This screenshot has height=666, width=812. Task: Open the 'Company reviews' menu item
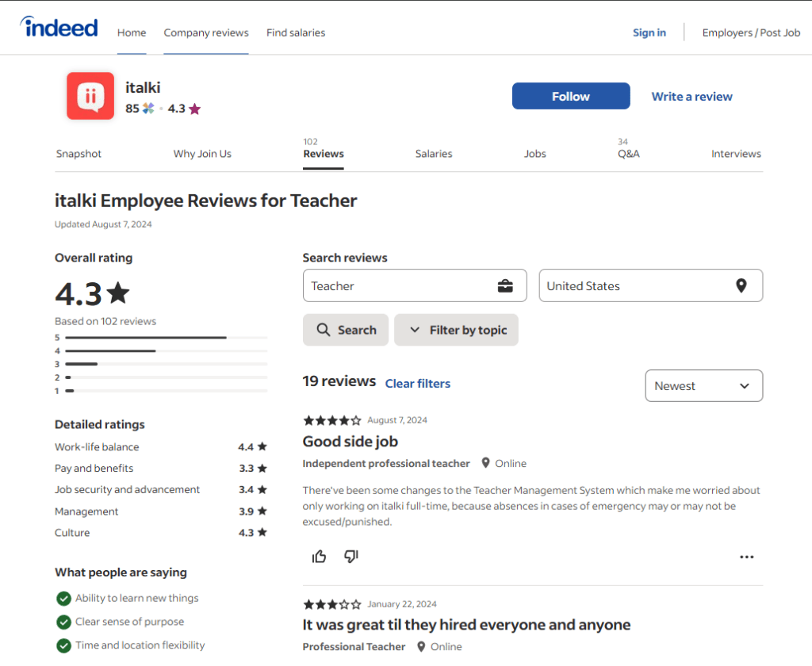tap(206, 33)
